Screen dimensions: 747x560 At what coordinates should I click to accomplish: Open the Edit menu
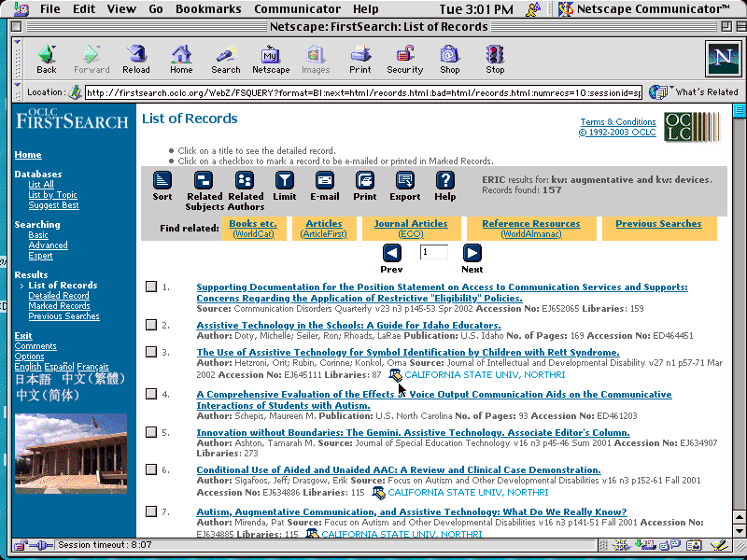click(x=84, y=9)
